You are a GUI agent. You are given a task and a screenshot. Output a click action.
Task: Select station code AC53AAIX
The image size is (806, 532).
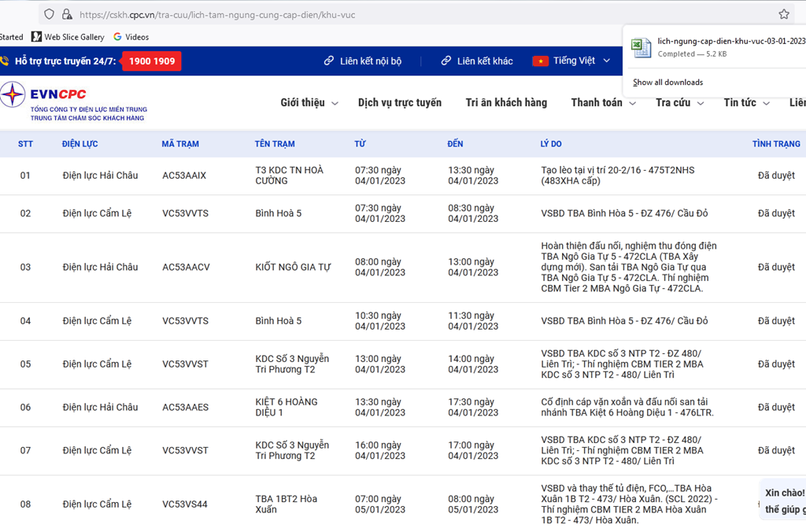click(184, 175)
